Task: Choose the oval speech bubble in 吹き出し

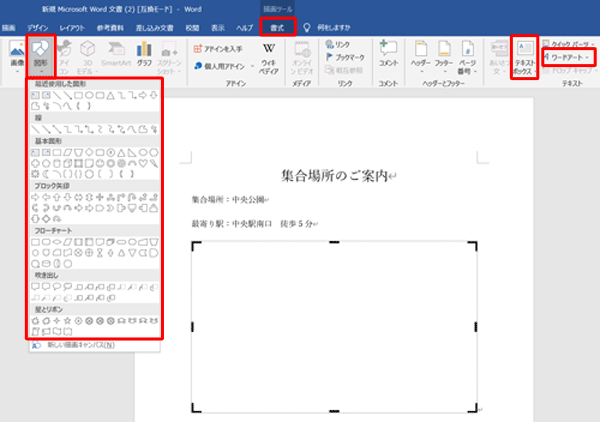Action: pyautogui.click(x=57, y=286)
